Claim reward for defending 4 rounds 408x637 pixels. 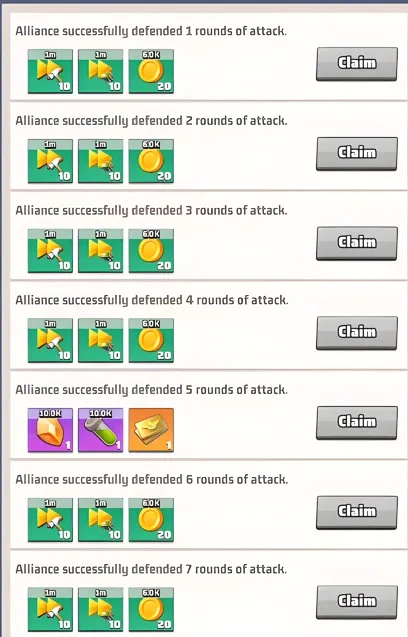356,333
